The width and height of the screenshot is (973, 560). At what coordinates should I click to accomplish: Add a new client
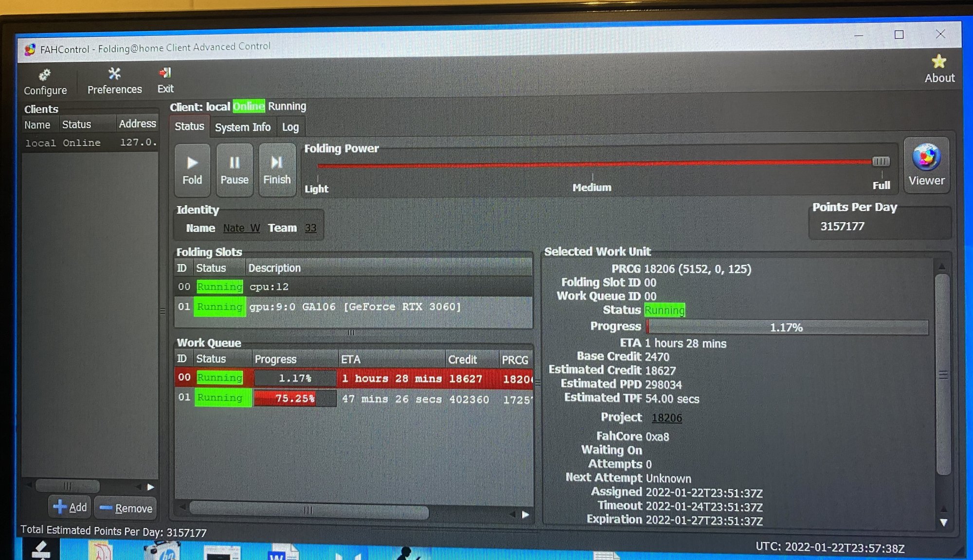(70, 507)
